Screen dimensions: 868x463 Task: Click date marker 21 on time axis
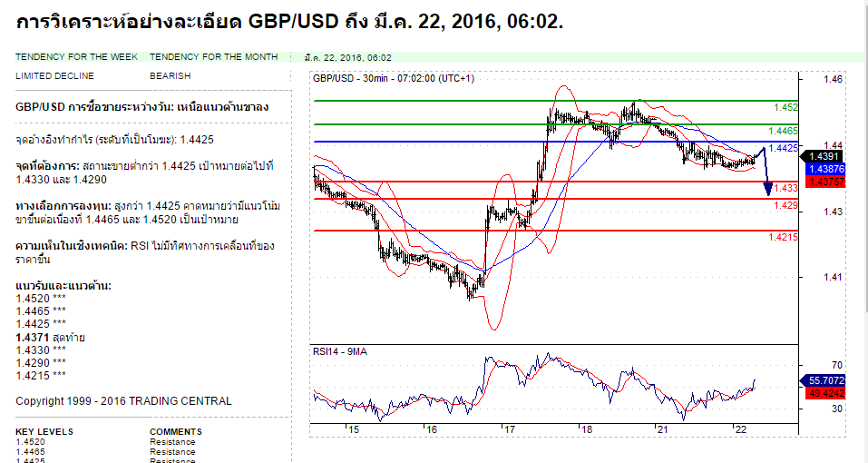pyautogui.click(x=662, y=429)
